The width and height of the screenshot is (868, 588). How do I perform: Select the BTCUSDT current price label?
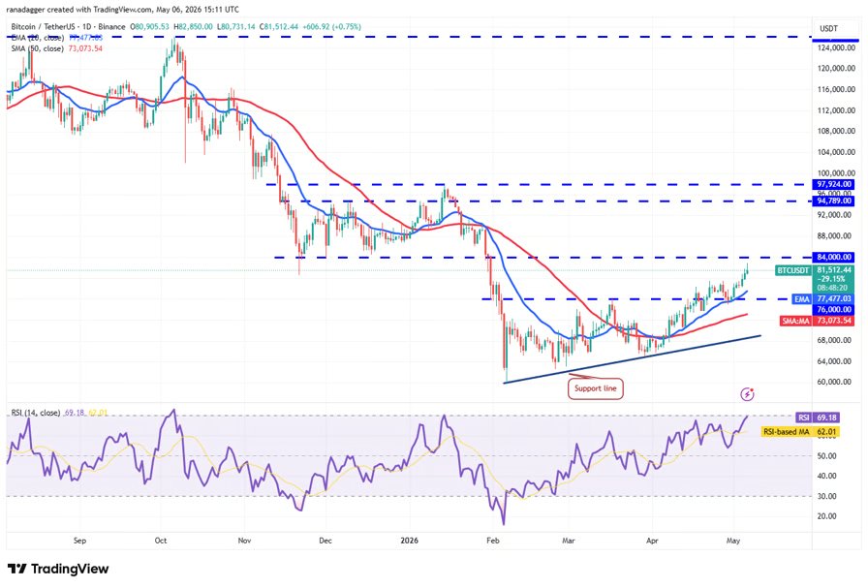(x=815, y=279)
